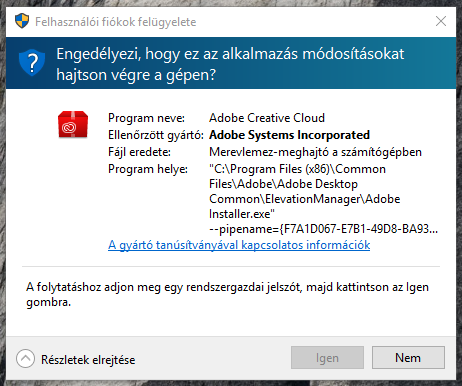This screenshot has height=386, width=462.
Task: Decline the prompt with the Nem button
Action: point(408,358)
